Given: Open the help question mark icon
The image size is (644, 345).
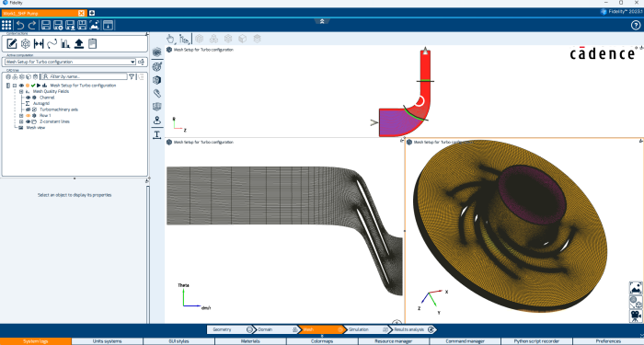Looking at the screenshot, I should click(636, 25).
